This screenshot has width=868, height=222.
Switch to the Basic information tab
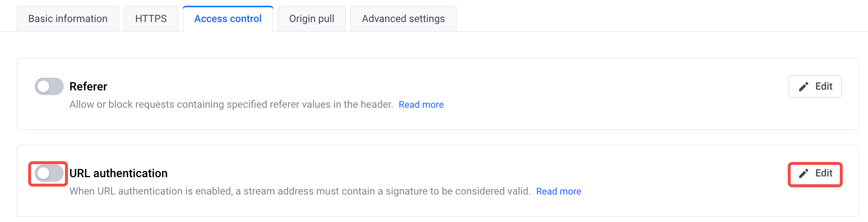click(x=68, y=19)
